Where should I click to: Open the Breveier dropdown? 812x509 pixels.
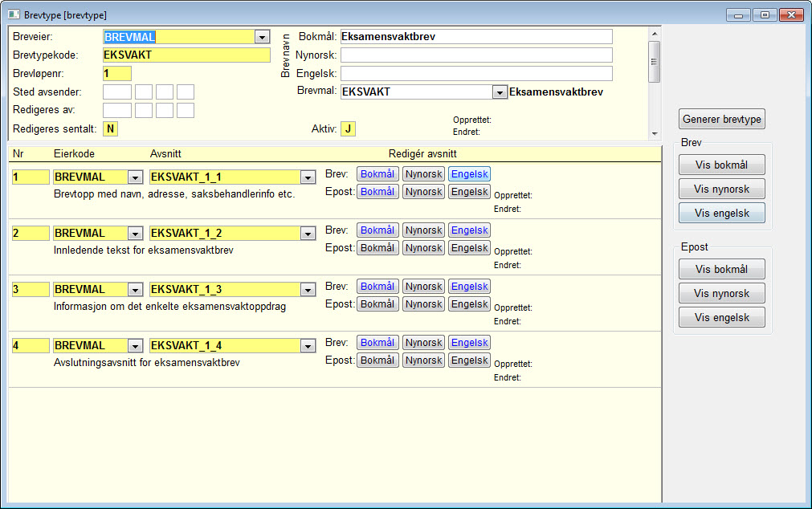pos(262,37)
